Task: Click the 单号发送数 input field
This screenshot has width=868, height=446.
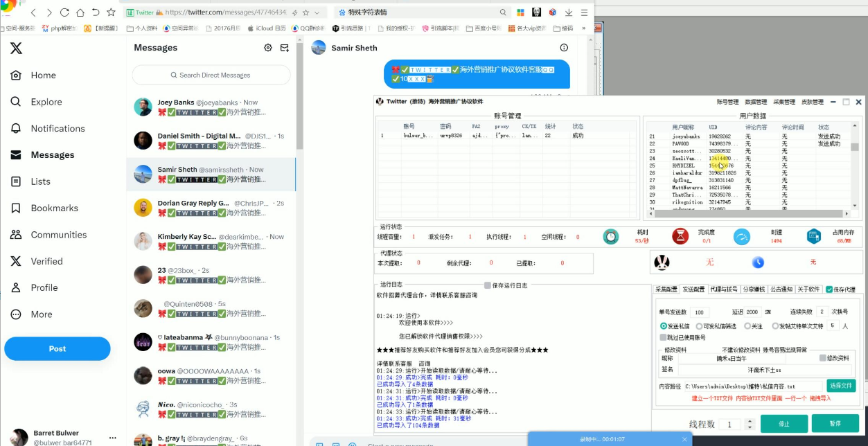Action: (700, 312)
